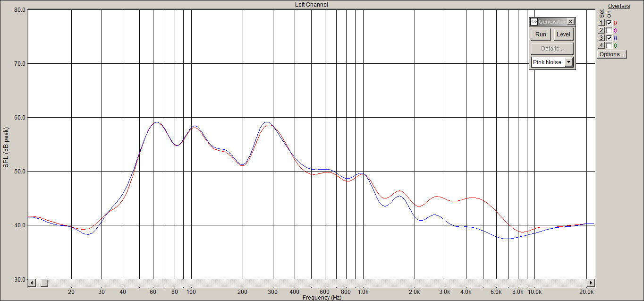Enable overlay 4 green trace checkbox
644x301 pixels.
(x=609, y=46)
